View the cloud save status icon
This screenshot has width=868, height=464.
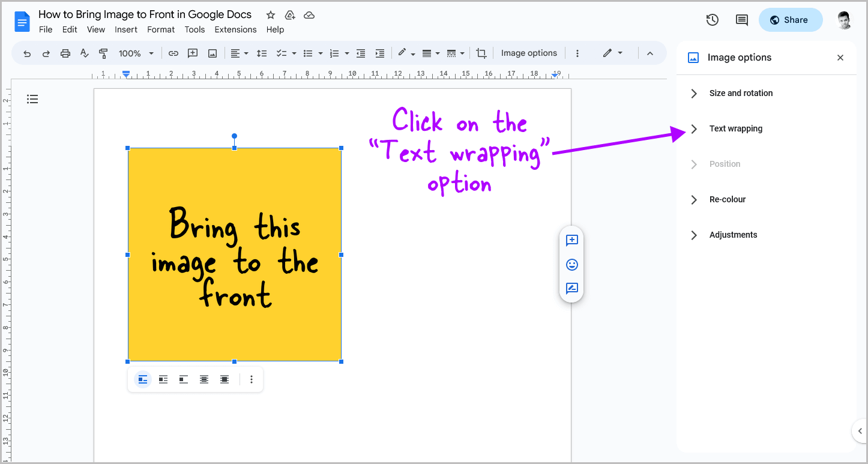click(309, 15)
